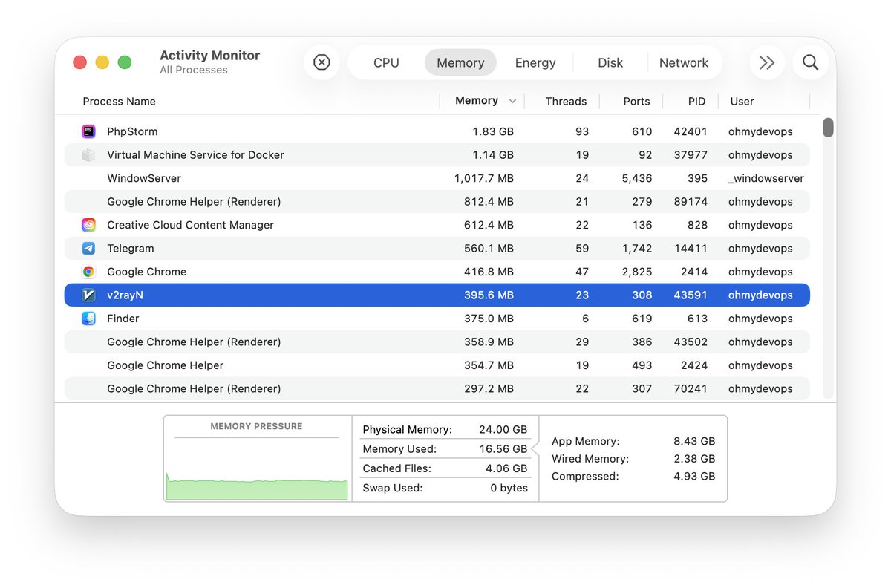
Task: Select the Telegram process name
Action: pyautogui.click(x=131, y=249)
